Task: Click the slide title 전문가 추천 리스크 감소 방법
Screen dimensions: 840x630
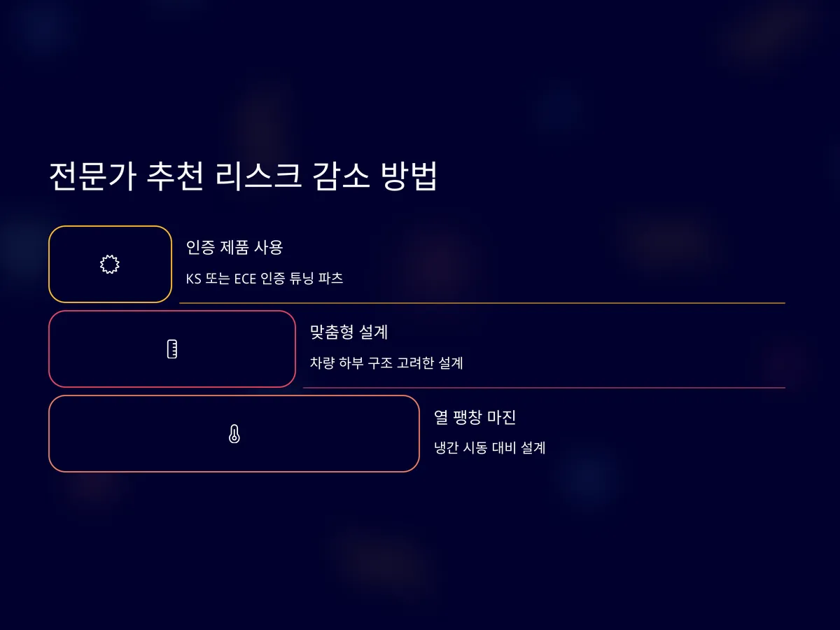Action: click(x=244, y=176)
